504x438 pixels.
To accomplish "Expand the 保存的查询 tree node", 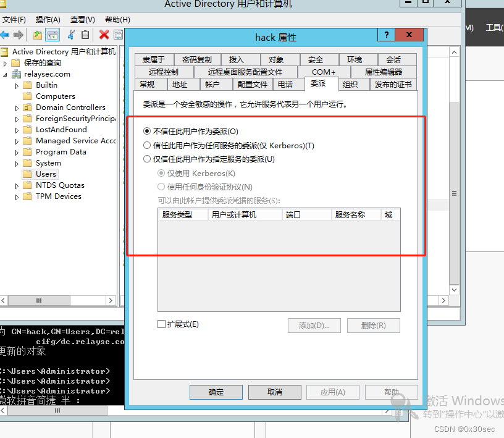I will (x=5, y=64).
